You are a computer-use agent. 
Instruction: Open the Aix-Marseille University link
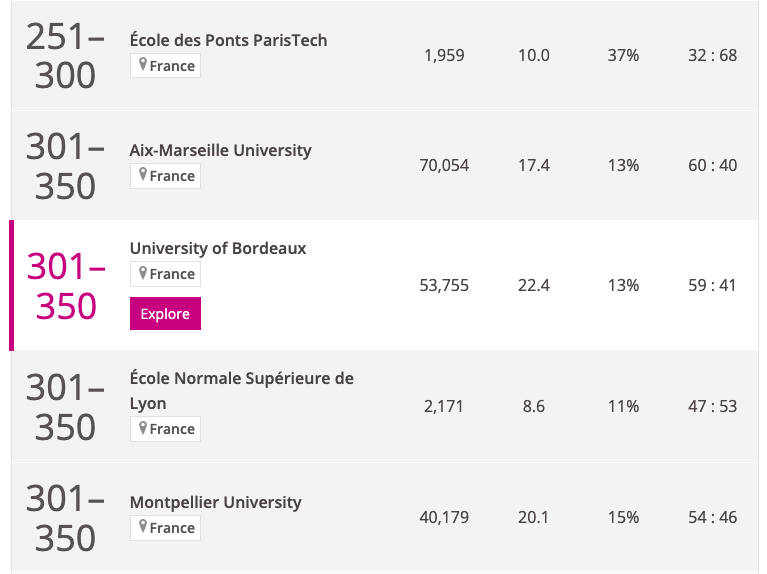(x=220, y=151)
